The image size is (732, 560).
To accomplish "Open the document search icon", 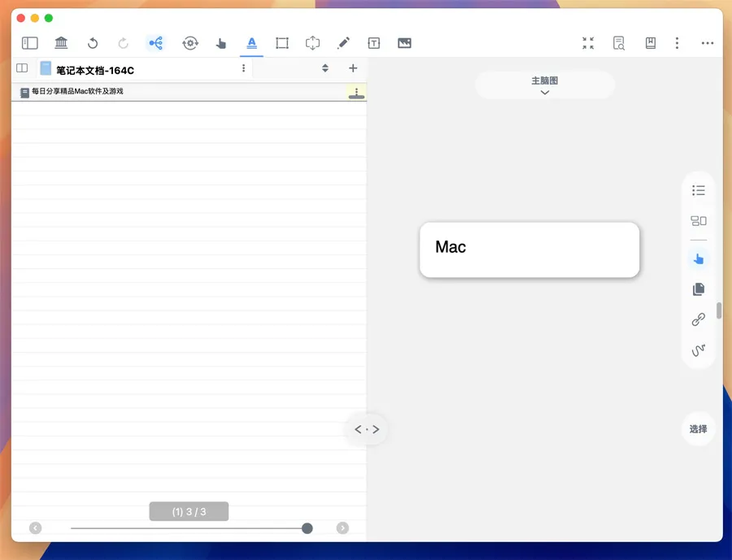I will coord(619,43).
